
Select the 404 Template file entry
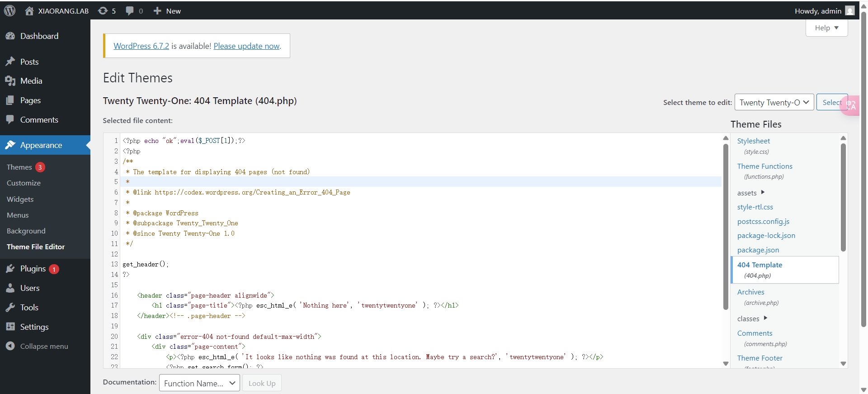coord(785,270)
